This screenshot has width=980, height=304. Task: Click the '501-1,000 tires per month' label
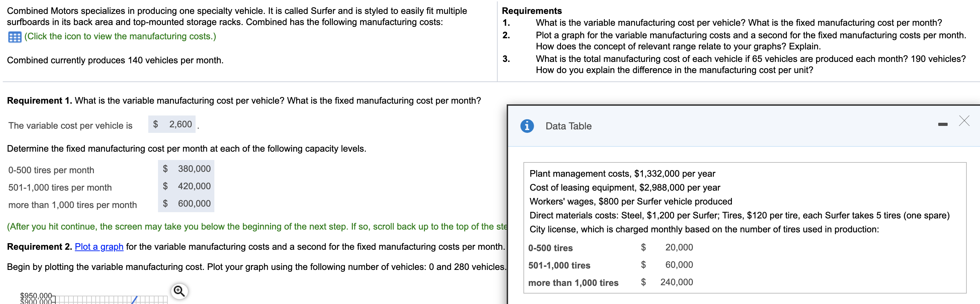(x=60, y=188)
